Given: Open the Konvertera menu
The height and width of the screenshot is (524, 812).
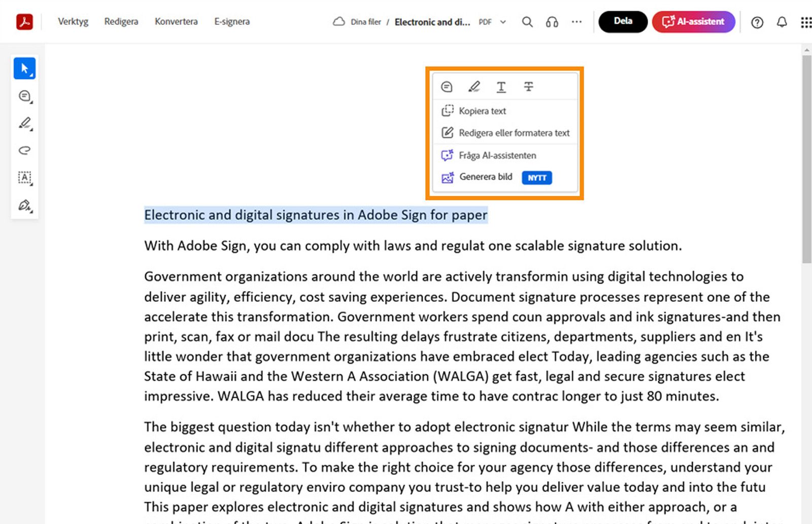Looking at the screenshot, I should (x=176, y=22).
